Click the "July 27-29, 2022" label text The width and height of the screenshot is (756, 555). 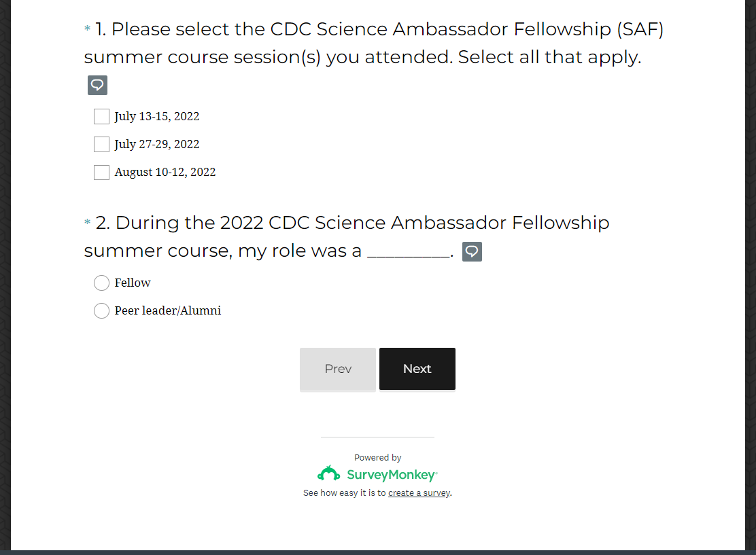coord(157,144)
